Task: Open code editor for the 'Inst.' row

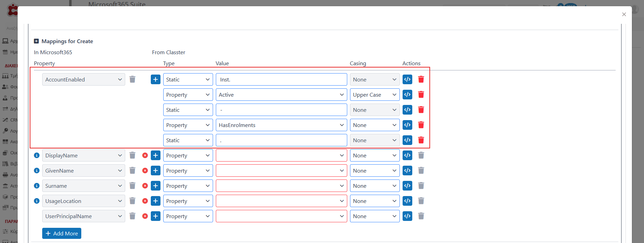Action: [407, 79]
